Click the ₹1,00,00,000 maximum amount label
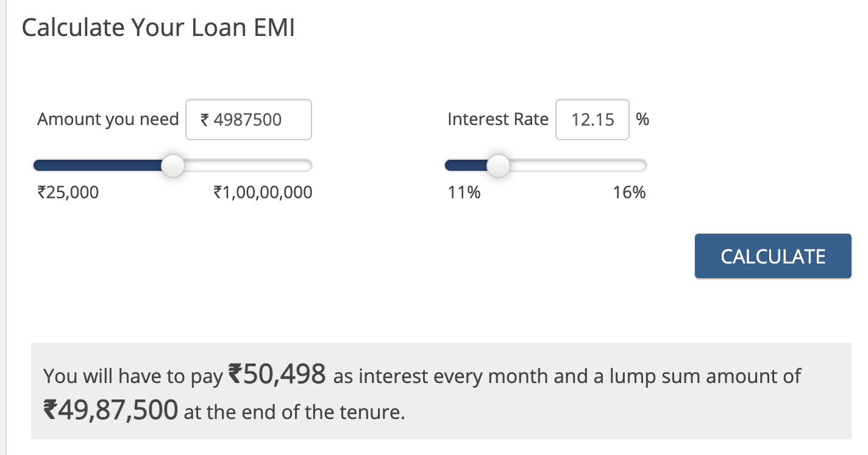The width and height of the screenshot is (868, 455). [x=263, y=193]
